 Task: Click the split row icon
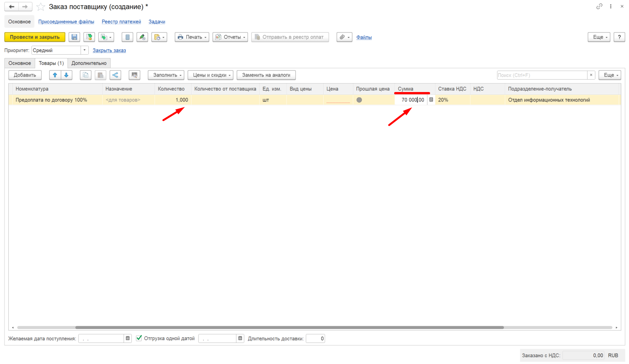click(115, 75)
